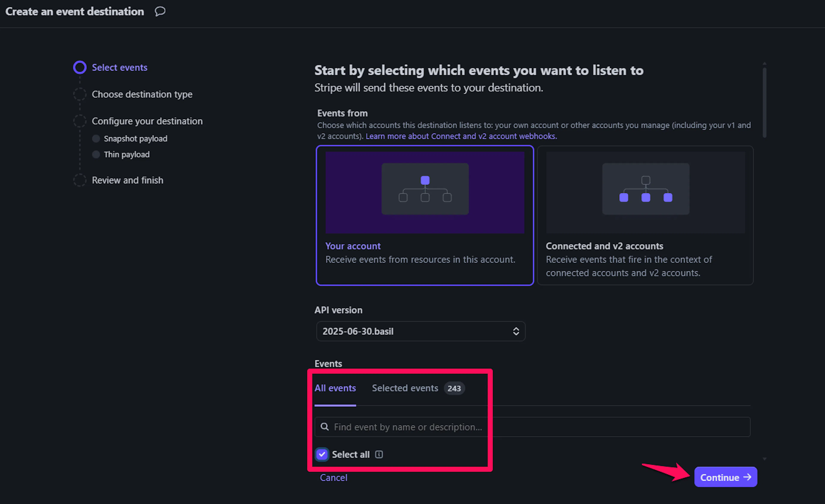Click the search magnifier icon in events field
The height and width of the screenshot is (504, 825).
click(324, 427)
